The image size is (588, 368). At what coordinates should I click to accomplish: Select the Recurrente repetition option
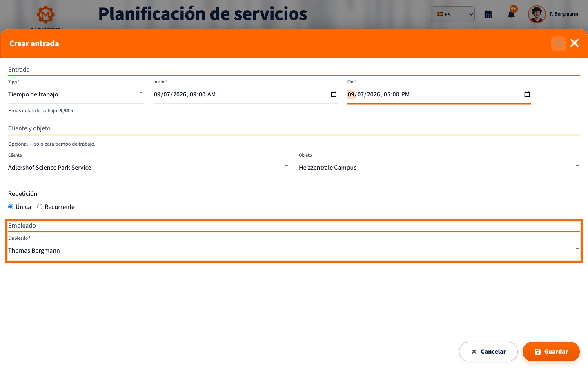(40, 207)
